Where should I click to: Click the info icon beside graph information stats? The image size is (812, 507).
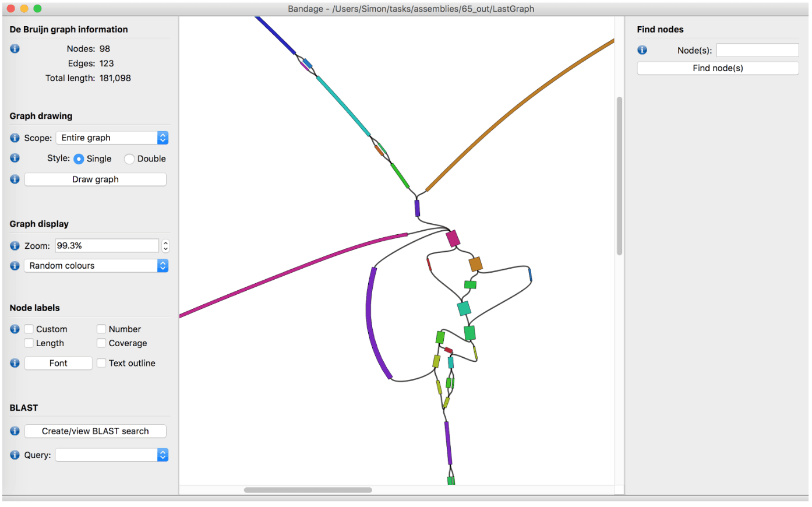click(15, 49)
